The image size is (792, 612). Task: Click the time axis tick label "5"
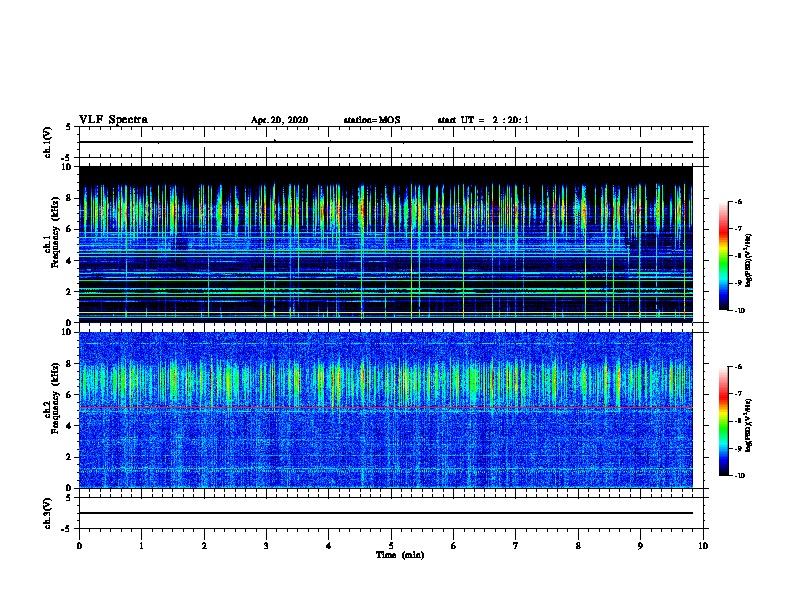click(x=391, y=546)
